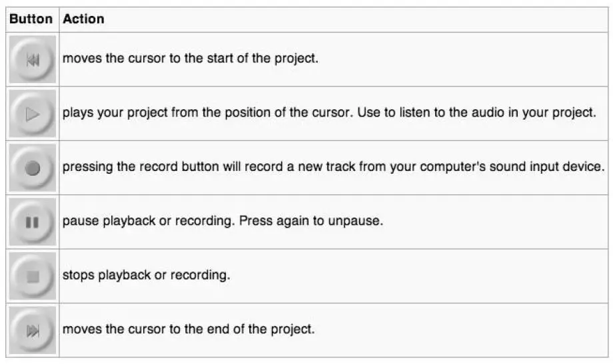Click the phrase "pressing the record button"
This screenshot has height=364, width=613.
point(129,167)
